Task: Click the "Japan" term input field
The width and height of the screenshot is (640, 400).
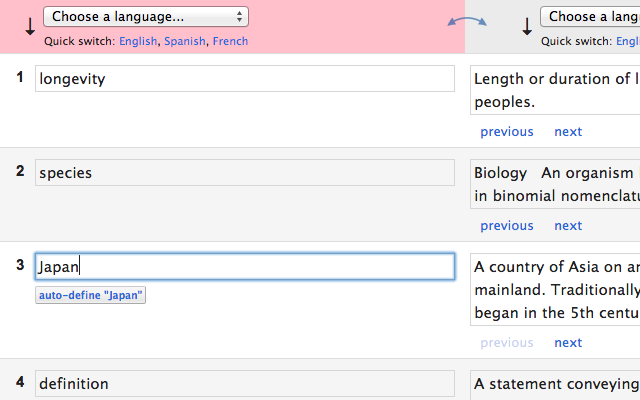Action: [245, 267]
